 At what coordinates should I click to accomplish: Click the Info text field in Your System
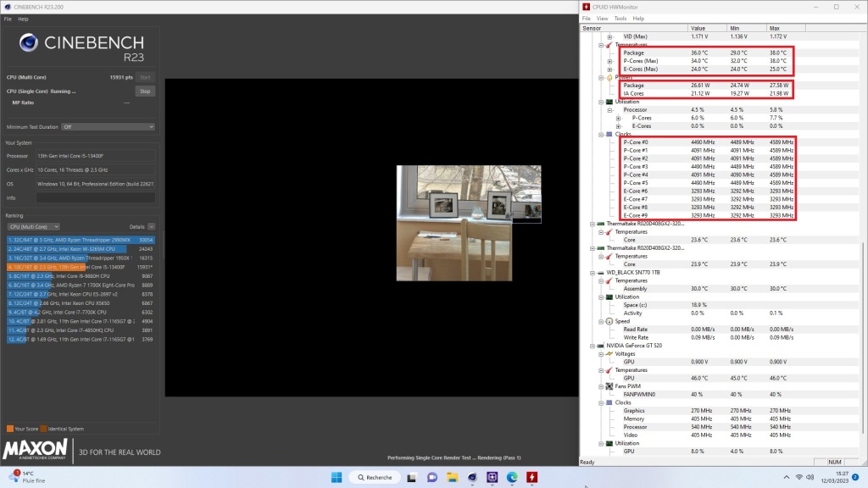(95, 197)
